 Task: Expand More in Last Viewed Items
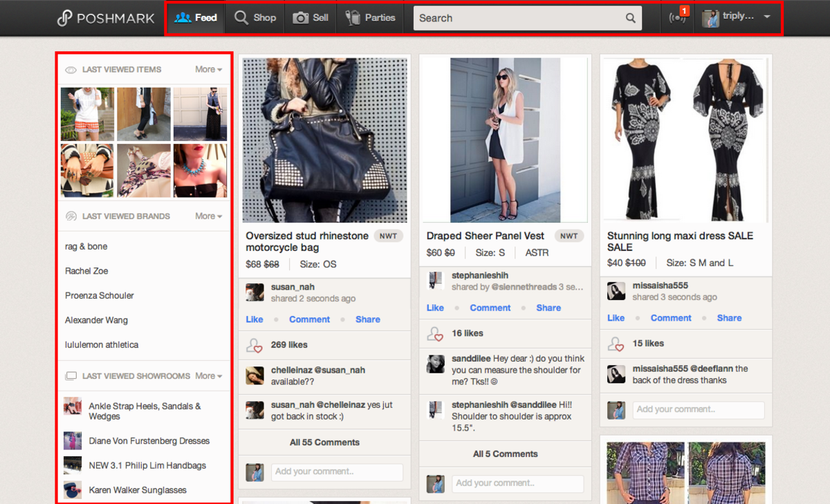(208, 69)
